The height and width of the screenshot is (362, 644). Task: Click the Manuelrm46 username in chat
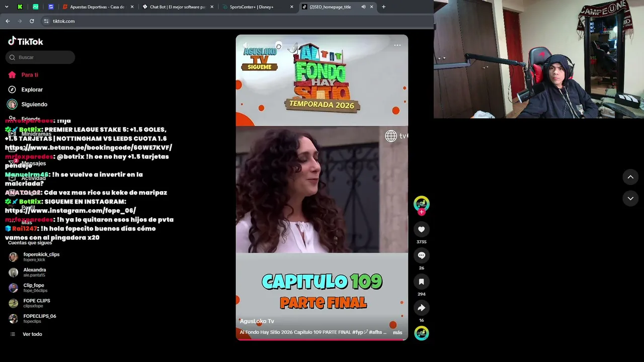pyautogui.click(x=27, y=174)
